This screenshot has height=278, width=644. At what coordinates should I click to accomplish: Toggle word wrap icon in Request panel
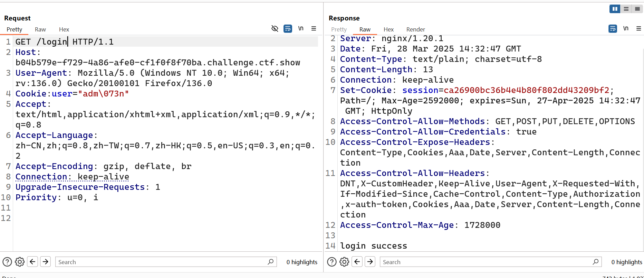tap(288, 28)
